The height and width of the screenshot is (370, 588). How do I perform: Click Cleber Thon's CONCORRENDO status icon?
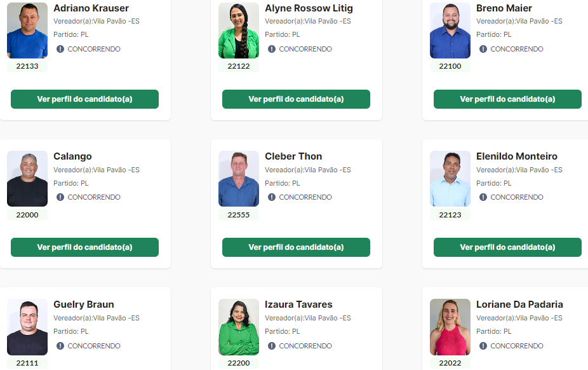tap(272, 197)
